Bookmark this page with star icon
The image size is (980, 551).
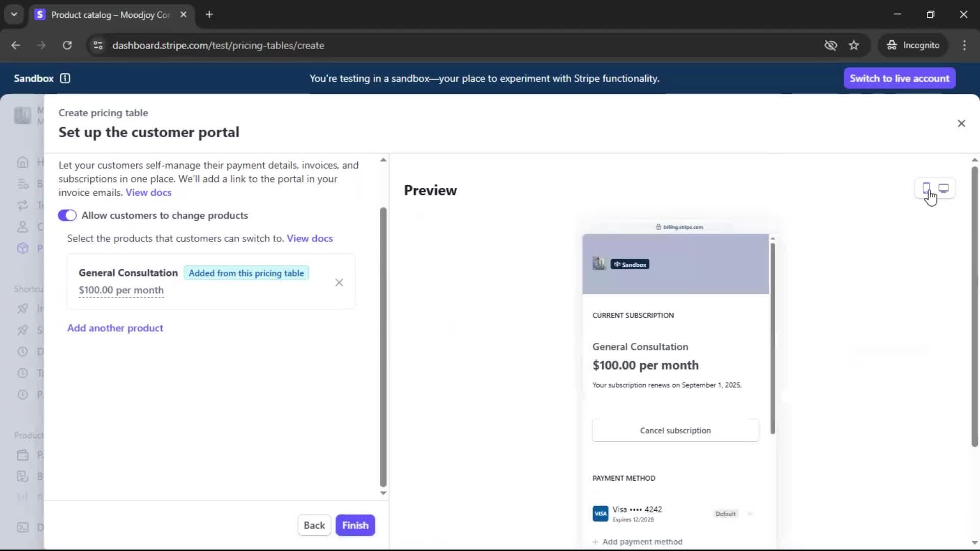pos(854,45)
